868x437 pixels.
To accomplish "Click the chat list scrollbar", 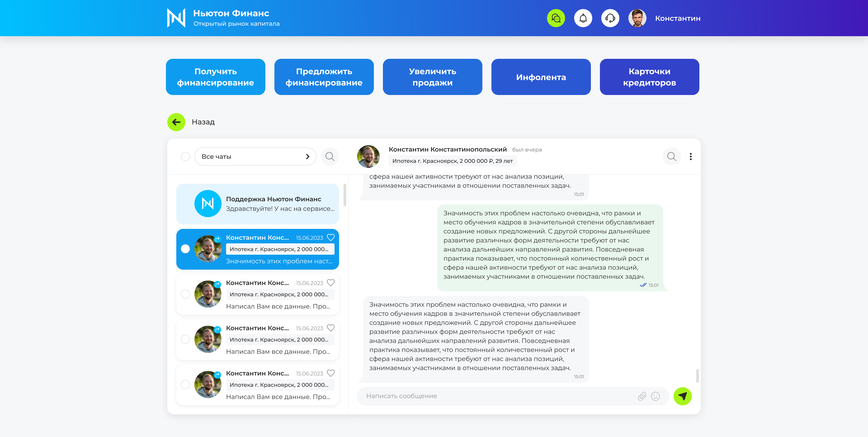I will pos(345,195).
